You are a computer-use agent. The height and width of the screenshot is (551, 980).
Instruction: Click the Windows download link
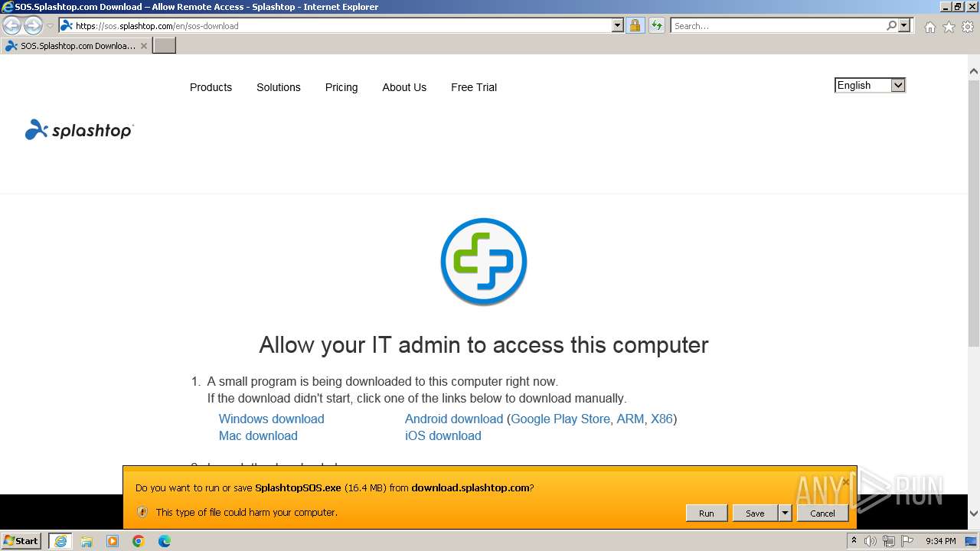coord(271,419)
